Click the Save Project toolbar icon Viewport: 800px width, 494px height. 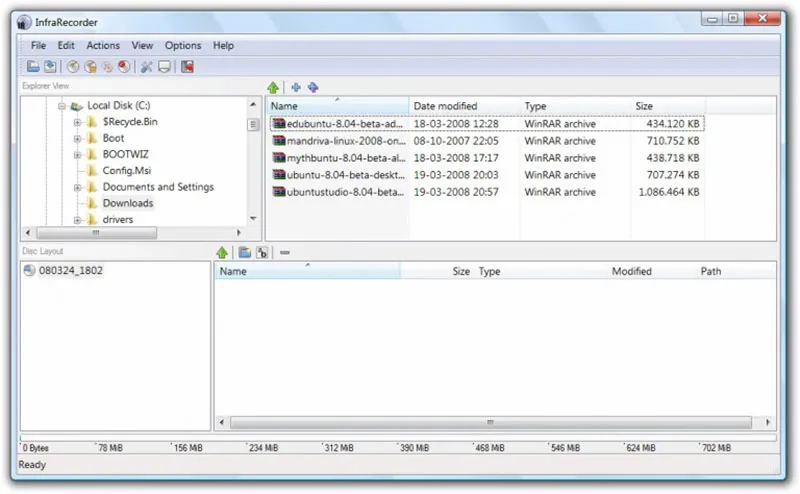(x=50, y=66)
